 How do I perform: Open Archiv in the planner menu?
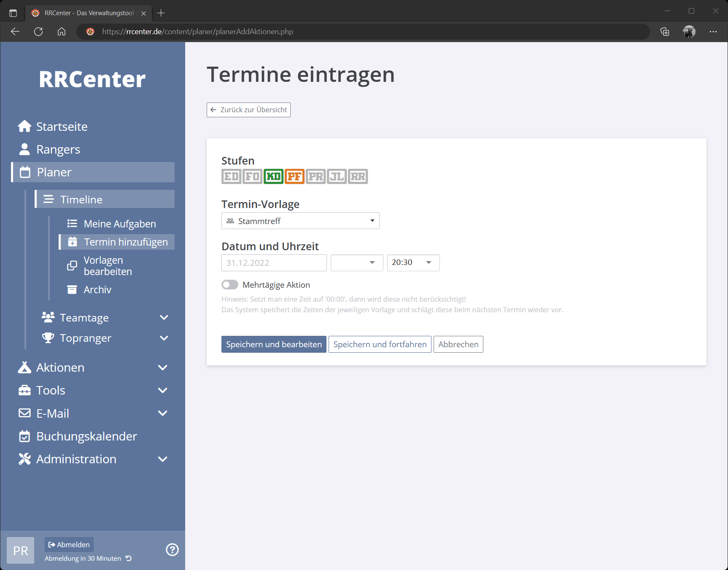(97, 290)
